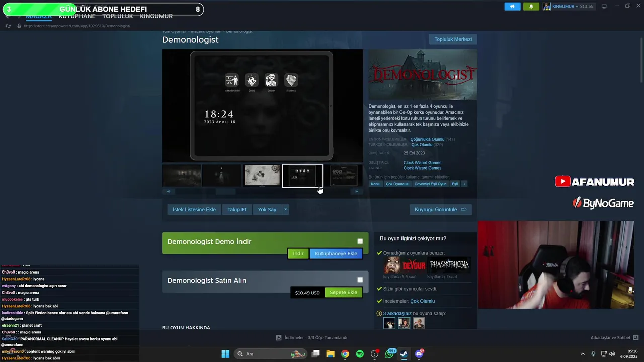Click the Korku tag
The width and height of the screenshot is (644, 362).
376,184
